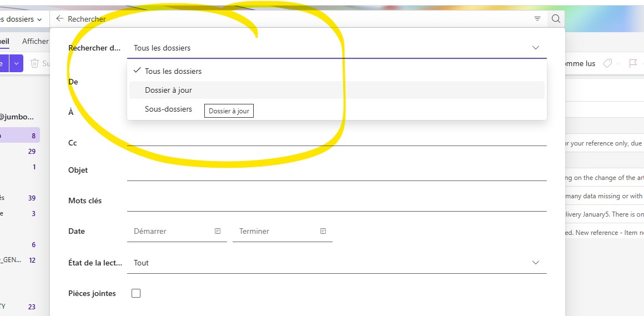This screenshot has height=316, width=644.
Task: Open email 'on the change of the art'
Action: 605,178
